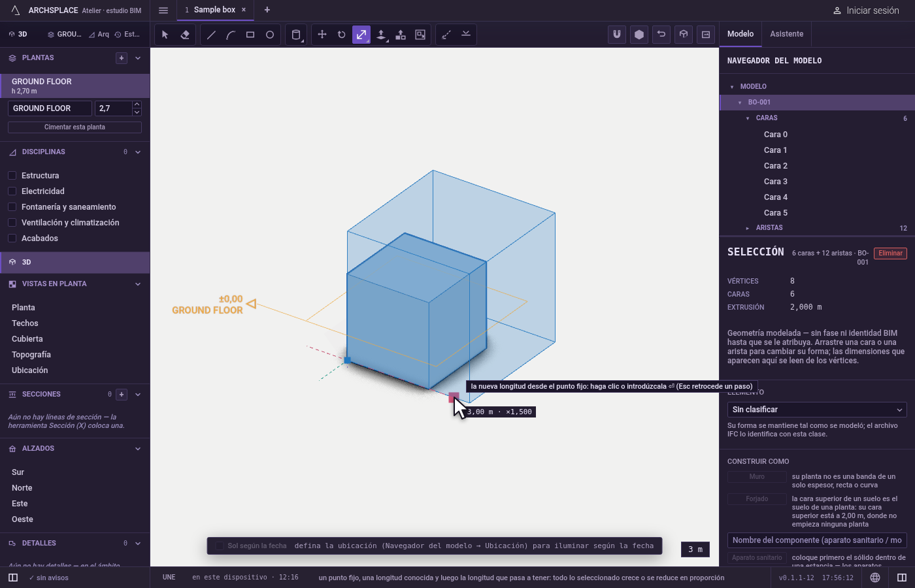Open the Sample box tab
The width and height of the screenshot is (915, 588).
point(214,10)
